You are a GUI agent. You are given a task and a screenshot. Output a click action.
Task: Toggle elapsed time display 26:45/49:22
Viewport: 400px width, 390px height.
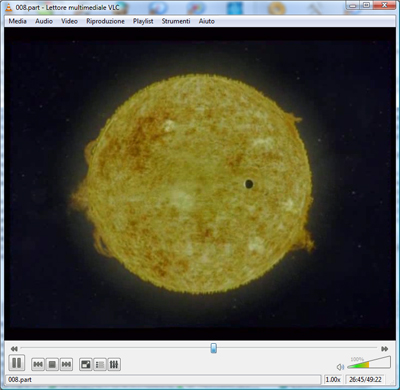[365, 379]
